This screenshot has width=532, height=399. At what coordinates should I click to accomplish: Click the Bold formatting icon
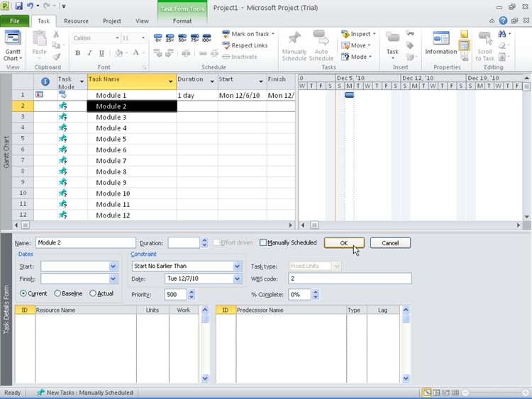pyautogui.click(x=77, y=53)
